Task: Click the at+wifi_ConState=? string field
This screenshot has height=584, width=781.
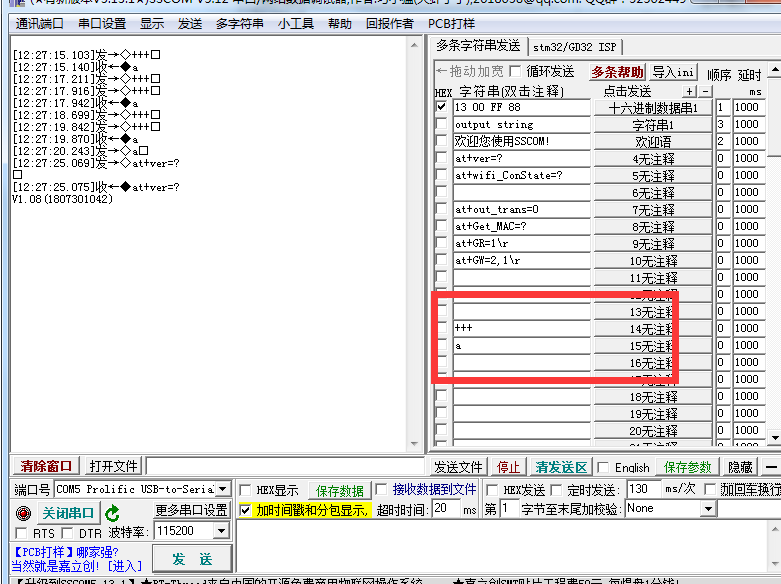Action: 520,175
